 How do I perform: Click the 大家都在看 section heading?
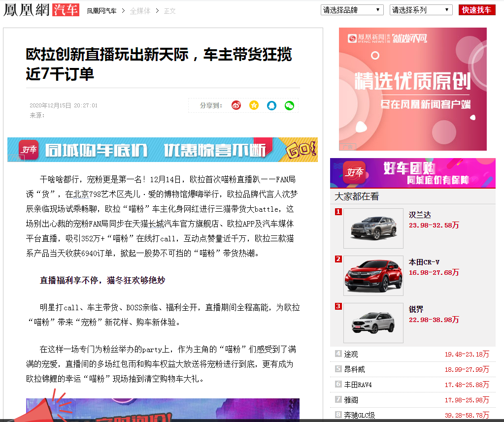tap(357, 196)
